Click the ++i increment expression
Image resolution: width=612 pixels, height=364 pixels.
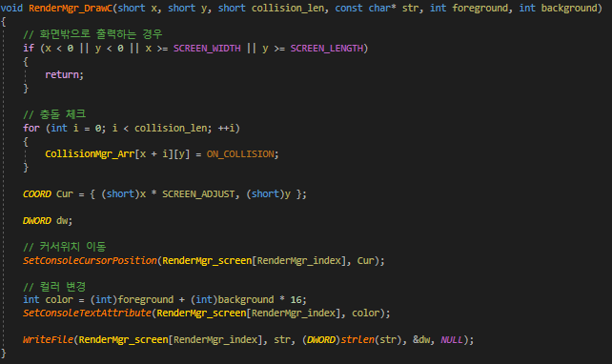226,128
